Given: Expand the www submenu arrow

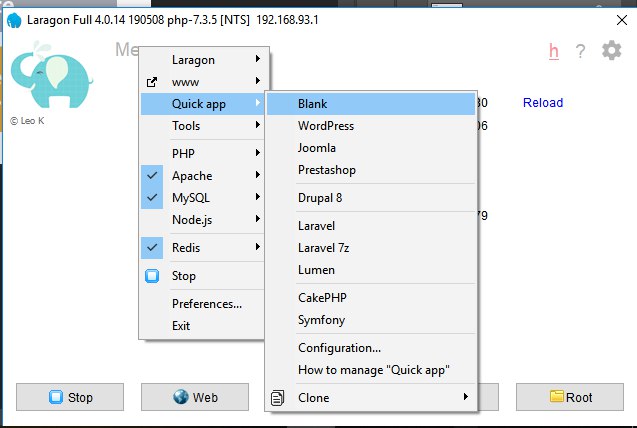Looking at the screenshot, I should [258, 81].
